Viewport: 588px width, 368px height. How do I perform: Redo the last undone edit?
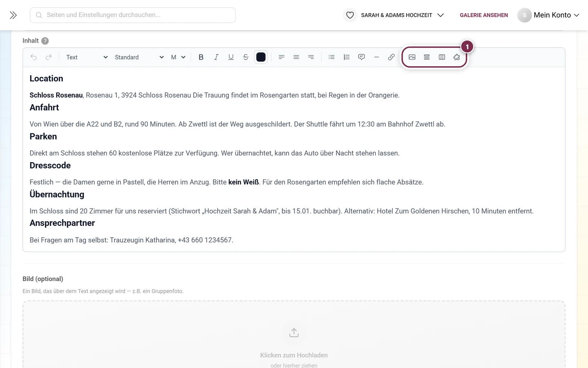[49, 57]
